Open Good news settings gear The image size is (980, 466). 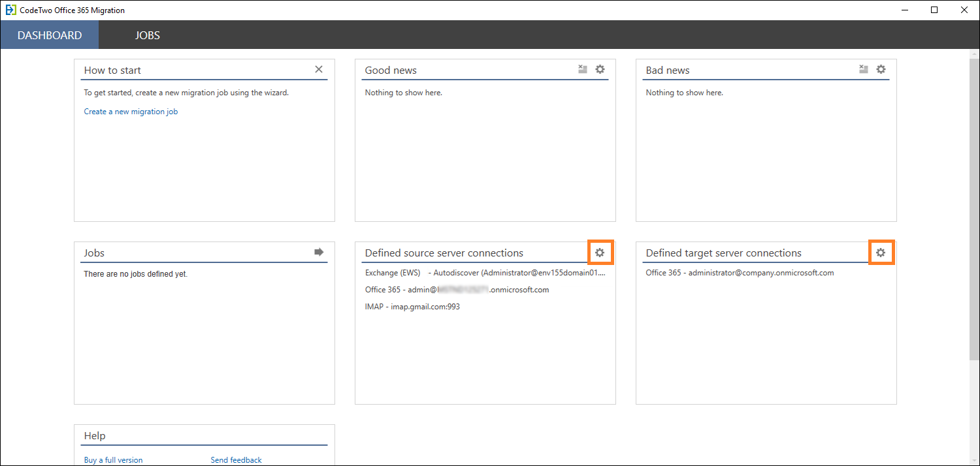[600, 69]
